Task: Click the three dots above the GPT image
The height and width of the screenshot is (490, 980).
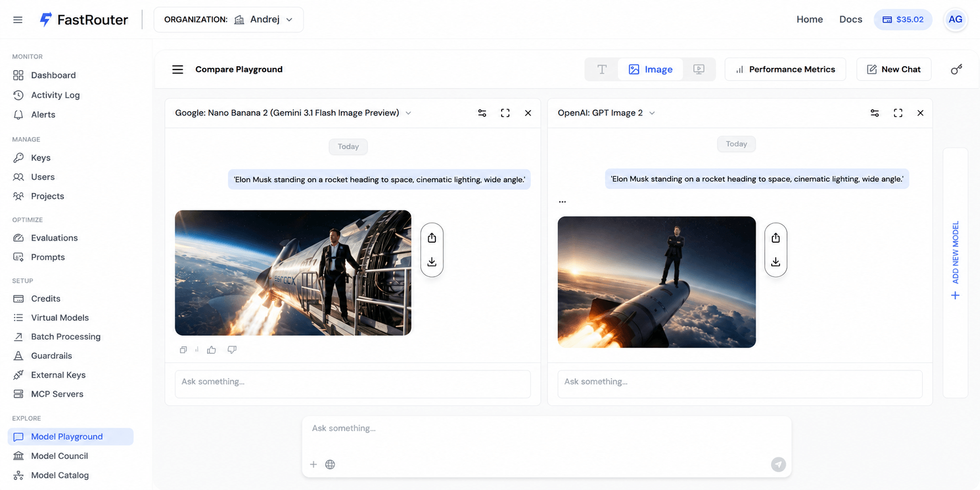Action: [562, 202]
